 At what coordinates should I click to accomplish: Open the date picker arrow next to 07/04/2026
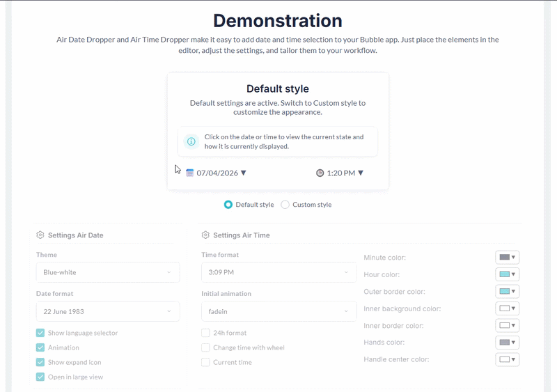coord(243,173)
